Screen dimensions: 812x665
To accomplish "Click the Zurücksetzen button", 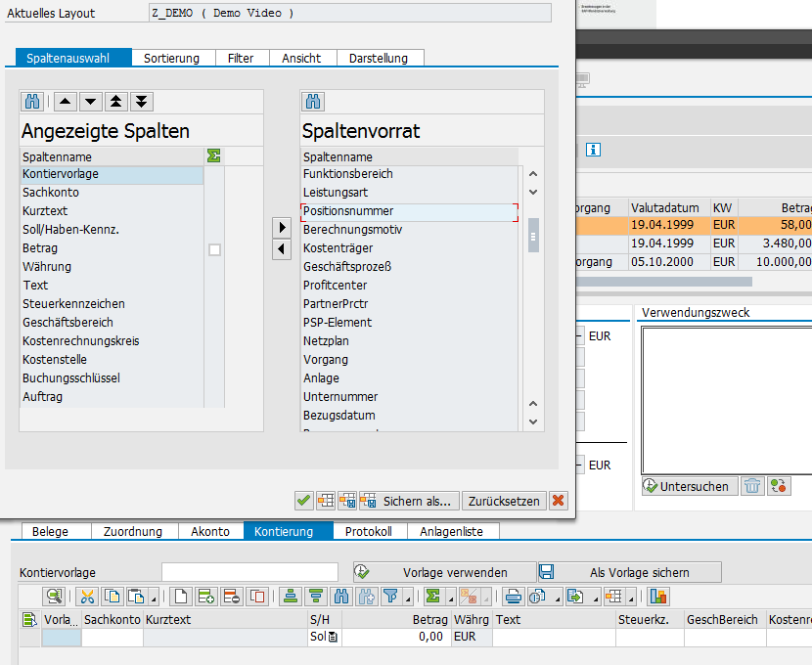I will point(503,501).
